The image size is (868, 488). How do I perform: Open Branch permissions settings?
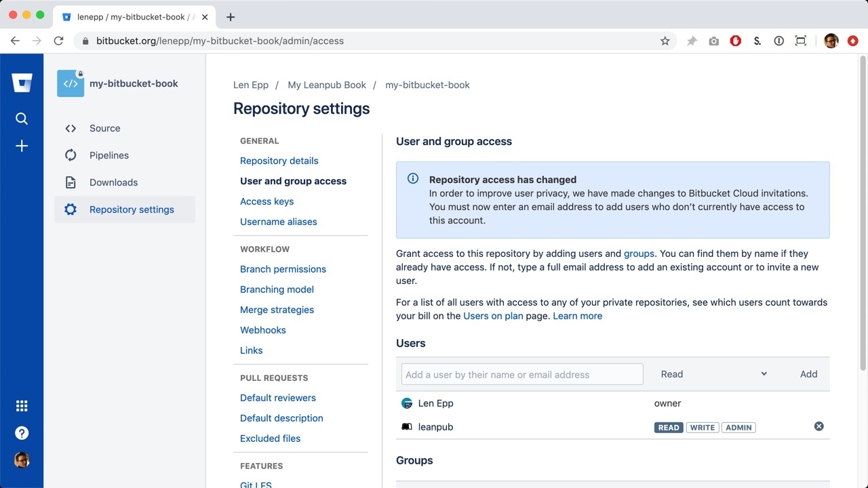point(283,269)
